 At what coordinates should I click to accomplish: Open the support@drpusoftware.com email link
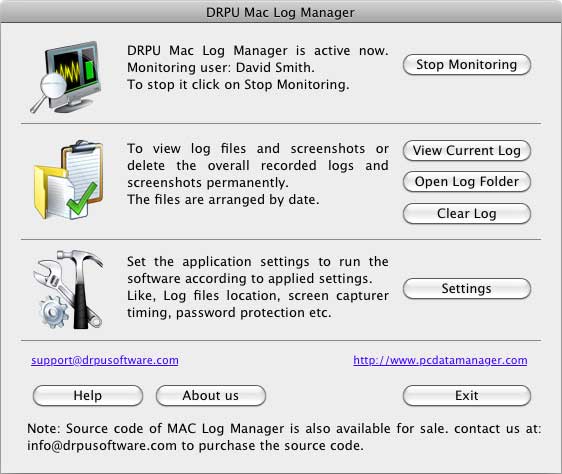[x=105, y=360]
